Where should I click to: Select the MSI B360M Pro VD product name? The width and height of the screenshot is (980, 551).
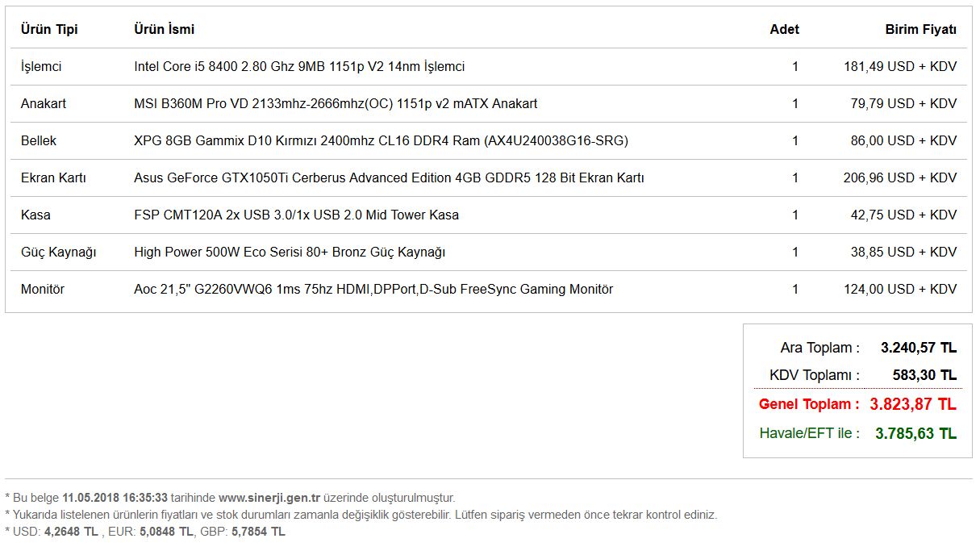pos(336,103)
